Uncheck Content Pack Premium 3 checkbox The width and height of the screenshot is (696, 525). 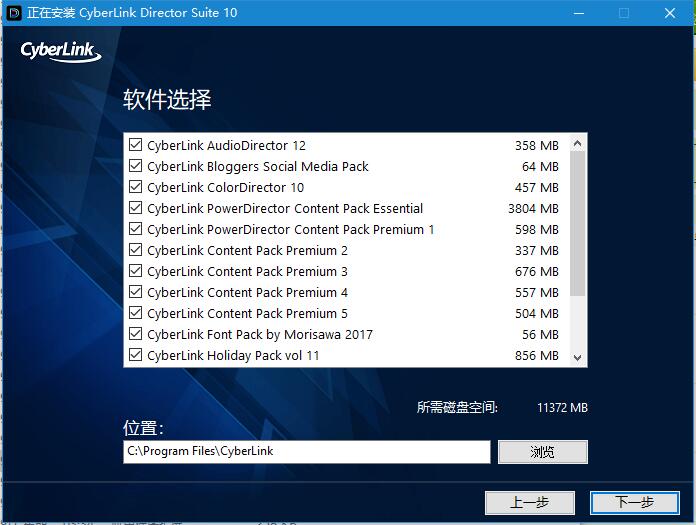coord(135,271)
